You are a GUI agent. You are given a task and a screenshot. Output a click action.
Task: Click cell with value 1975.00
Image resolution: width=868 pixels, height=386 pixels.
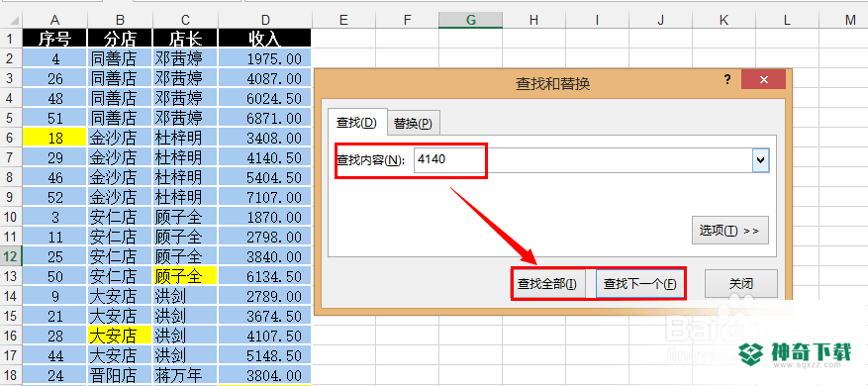265,58
